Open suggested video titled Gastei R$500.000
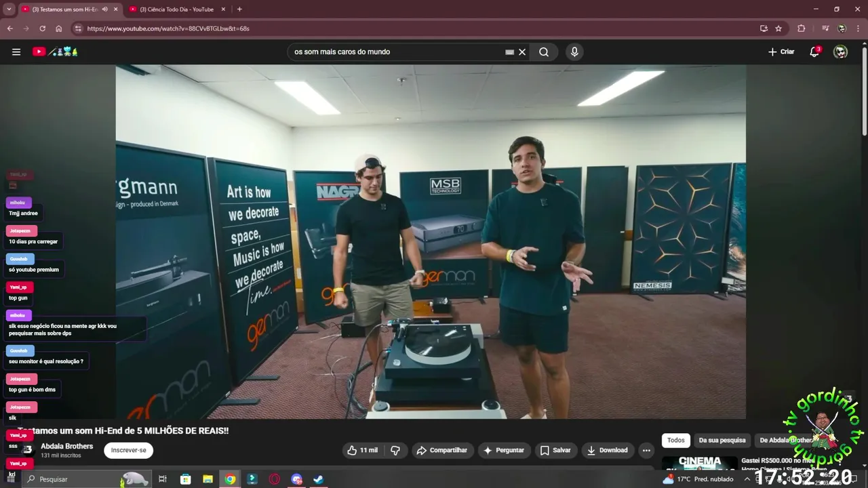 [777, 460]
